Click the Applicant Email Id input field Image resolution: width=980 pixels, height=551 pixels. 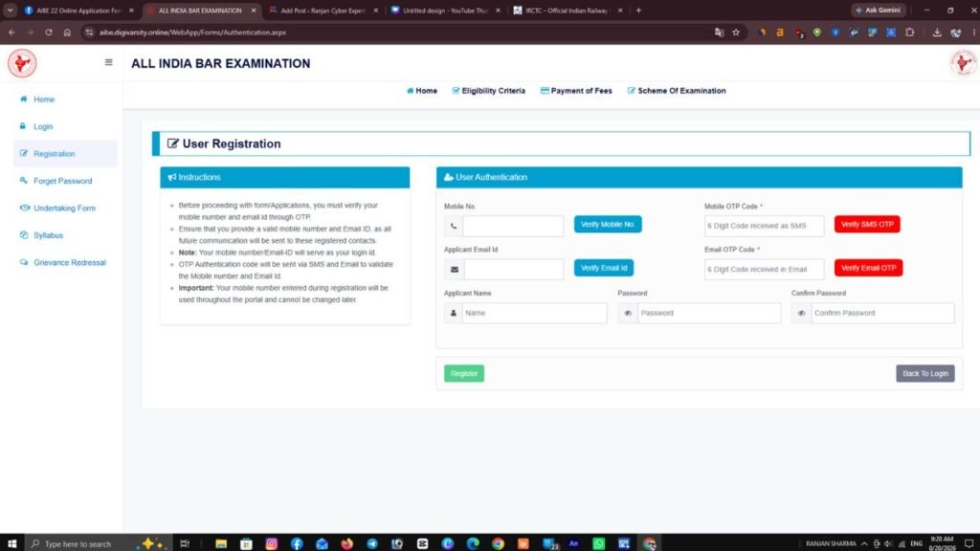coord(513,269)
